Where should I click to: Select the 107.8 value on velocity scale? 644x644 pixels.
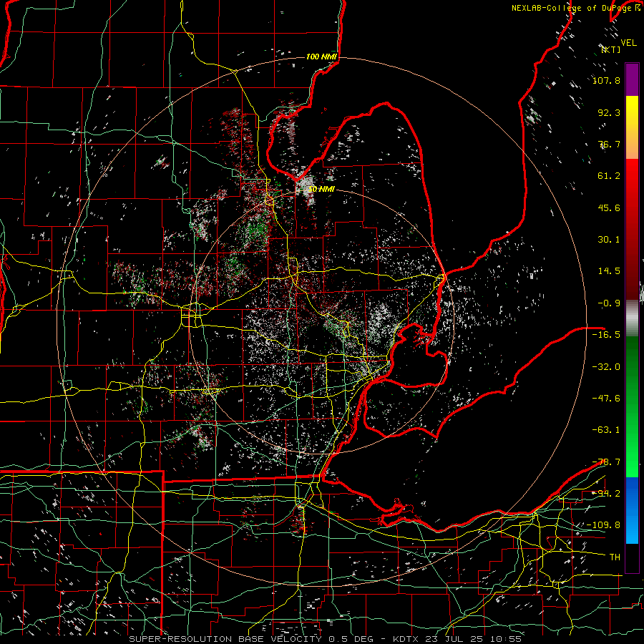point(606,80)
